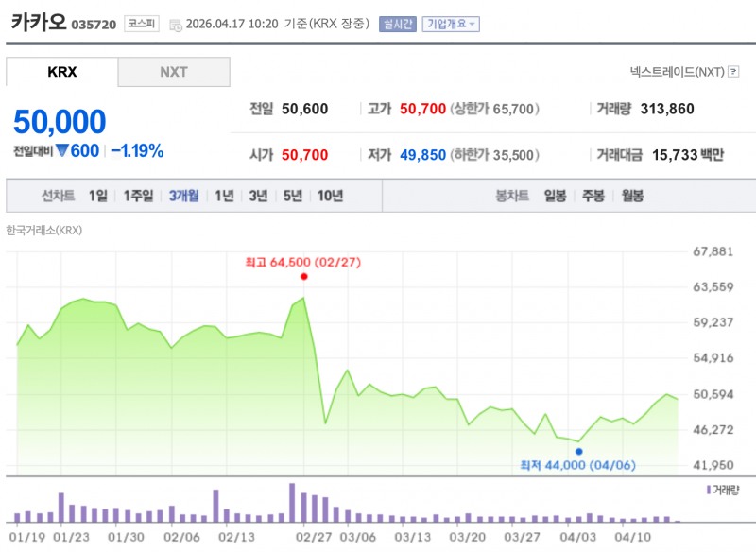Select the 10년 line chart period

[x=330, y=197]
